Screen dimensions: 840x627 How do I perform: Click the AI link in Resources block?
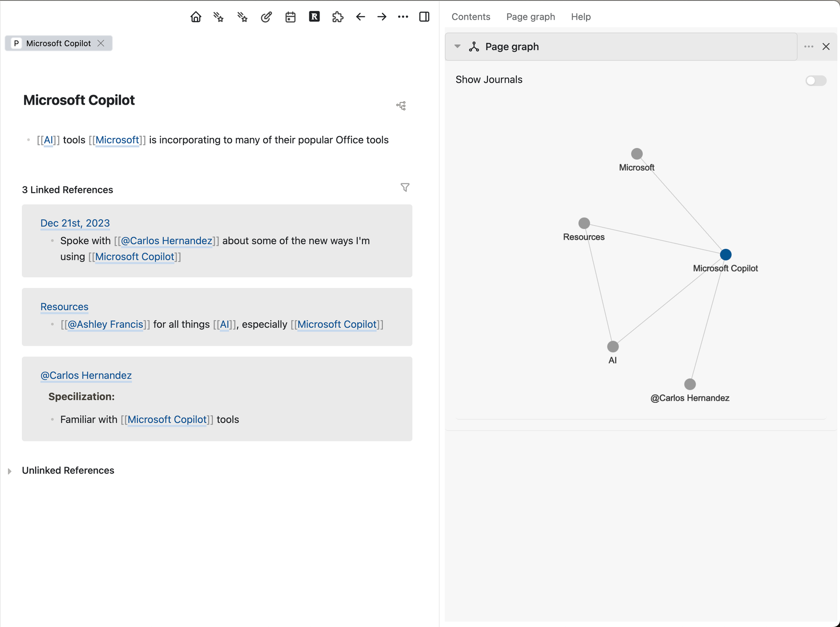224,324
